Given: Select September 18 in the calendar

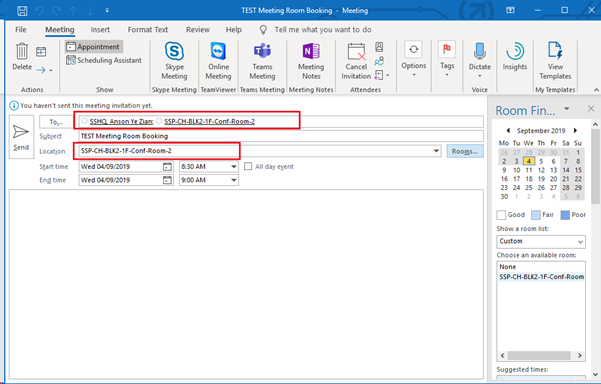Looking at the screenshot, I should (x=529, y=179).
